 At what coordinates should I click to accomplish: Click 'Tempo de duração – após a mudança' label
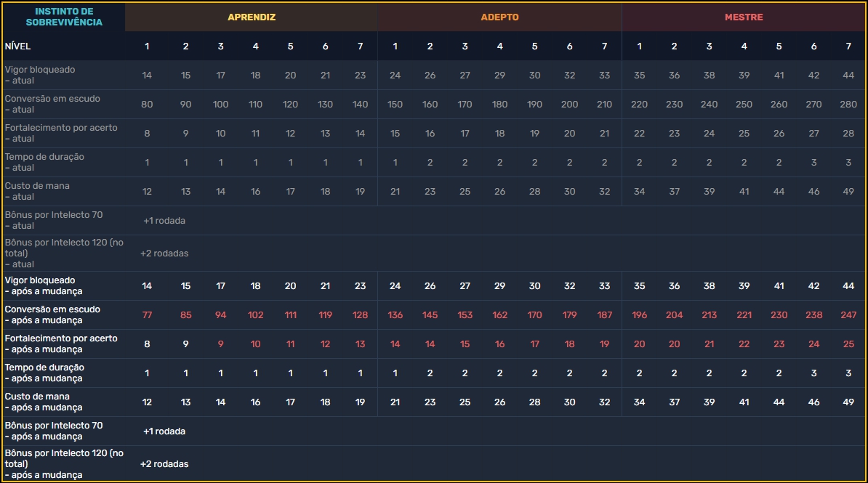click(x=44, y=373)
